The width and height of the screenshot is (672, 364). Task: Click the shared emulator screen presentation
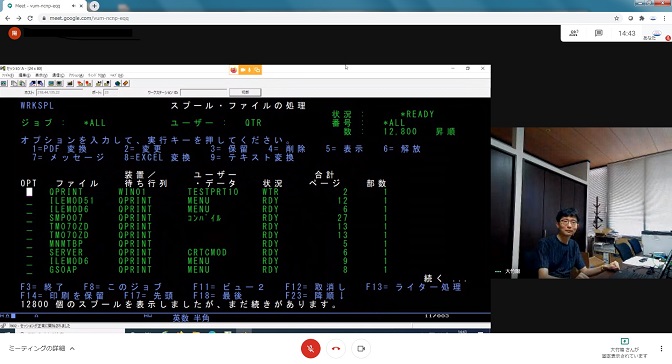245,199
